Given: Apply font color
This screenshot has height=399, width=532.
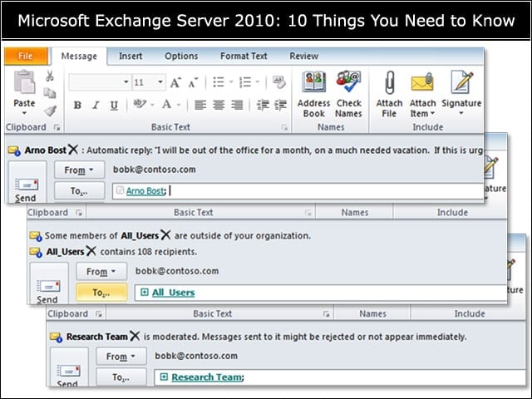Looking at the screenshot, I should 166,104.
